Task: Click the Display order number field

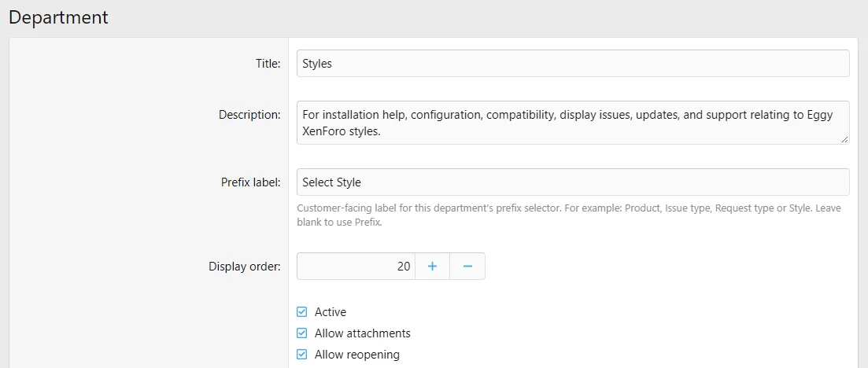Action: pos(356,267)
